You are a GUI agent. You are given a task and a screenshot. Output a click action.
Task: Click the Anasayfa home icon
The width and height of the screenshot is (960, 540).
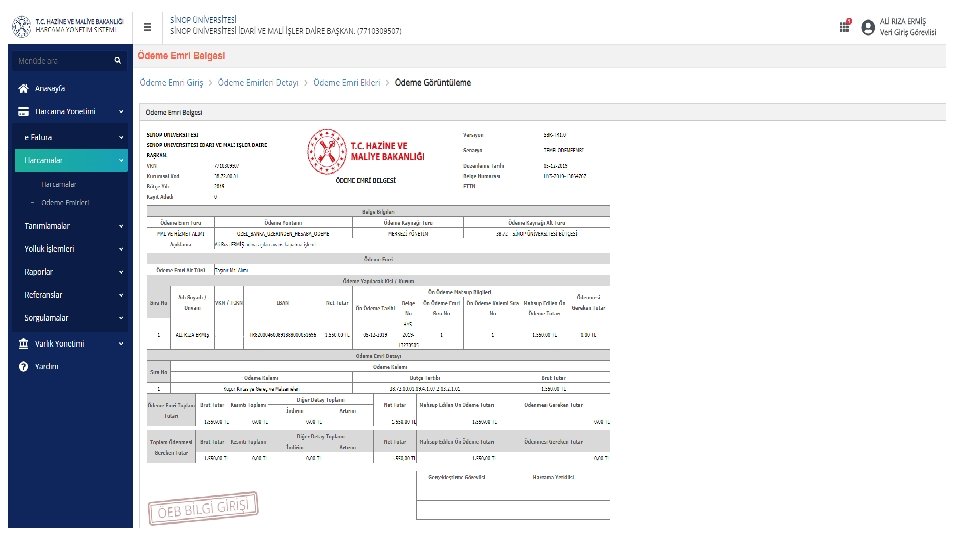click(23, 88)
